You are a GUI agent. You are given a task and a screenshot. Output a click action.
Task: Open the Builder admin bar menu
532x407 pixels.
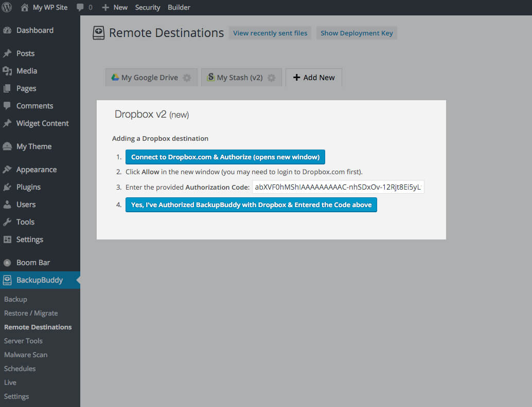point(179,7)
